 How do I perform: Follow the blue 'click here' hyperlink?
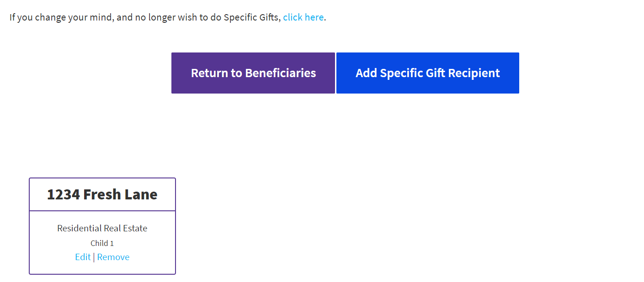coord(303,17)
